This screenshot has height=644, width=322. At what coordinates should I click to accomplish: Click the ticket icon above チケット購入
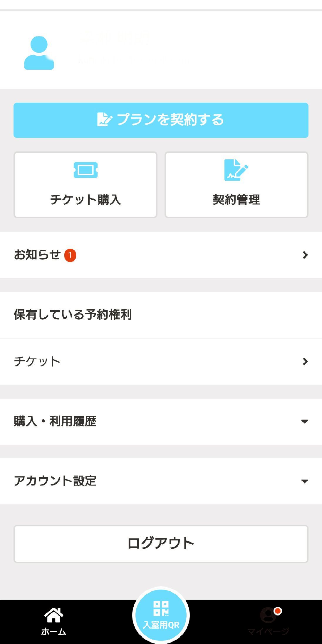click(x=85, y=170)
